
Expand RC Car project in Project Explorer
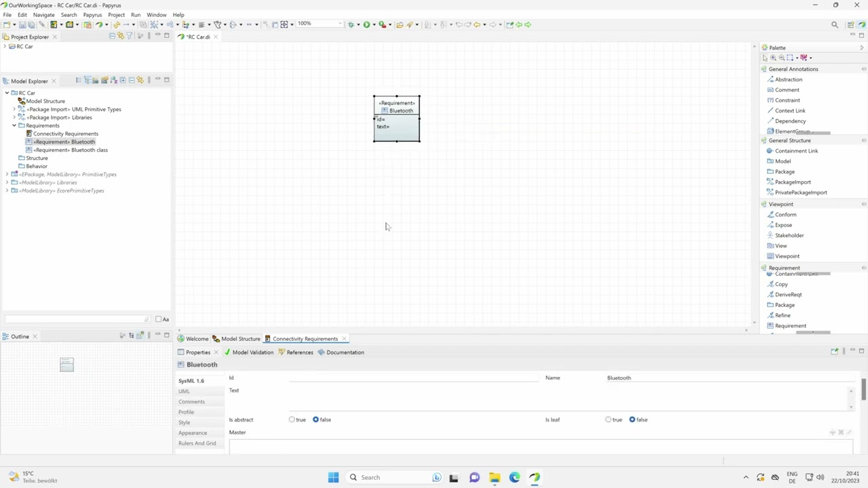pos(5,47)
